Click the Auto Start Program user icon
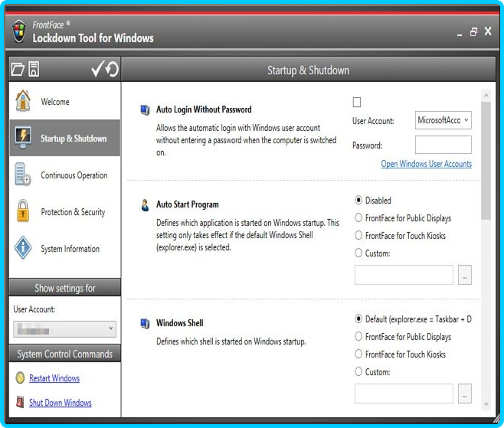The height and width of the screenshot is (428, 504). [146, 204]
